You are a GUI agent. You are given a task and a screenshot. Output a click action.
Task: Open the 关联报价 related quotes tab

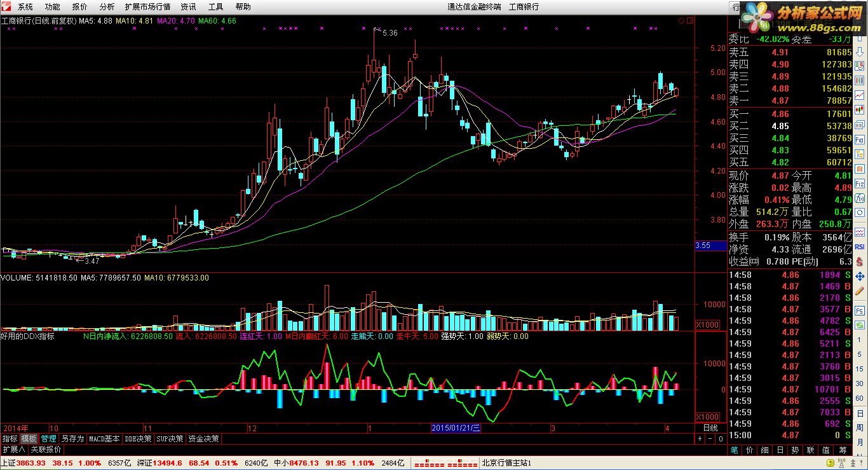[46, 449]
